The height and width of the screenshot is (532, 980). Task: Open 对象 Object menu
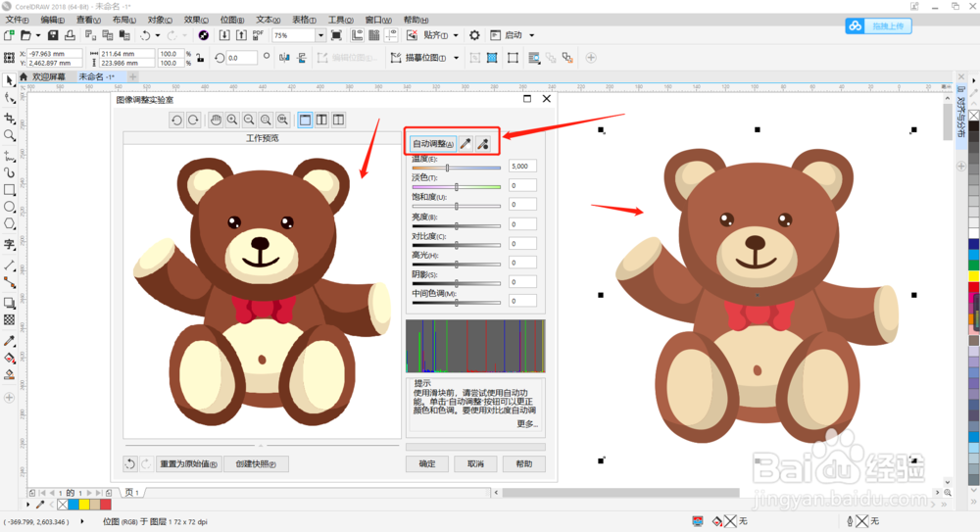coord(160,20)
